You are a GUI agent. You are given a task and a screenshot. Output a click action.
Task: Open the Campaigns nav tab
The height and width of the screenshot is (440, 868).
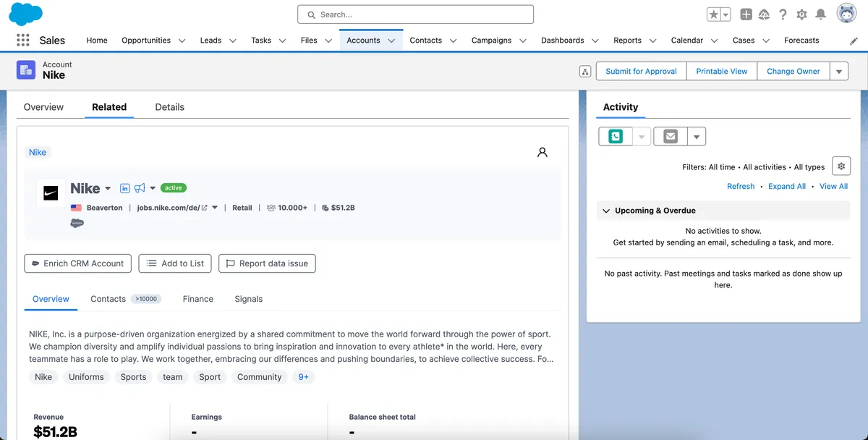[x=491, y=41]
